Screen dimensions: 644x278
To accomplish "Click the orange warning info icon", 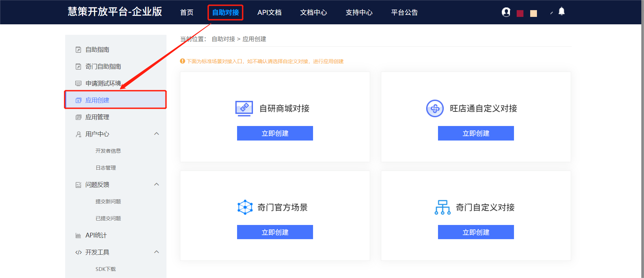I will pos(183,61).
